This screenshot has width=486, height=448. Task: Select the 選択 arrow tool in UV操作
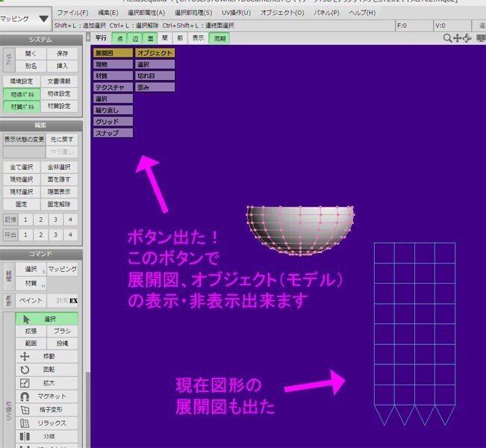[46, 319]
